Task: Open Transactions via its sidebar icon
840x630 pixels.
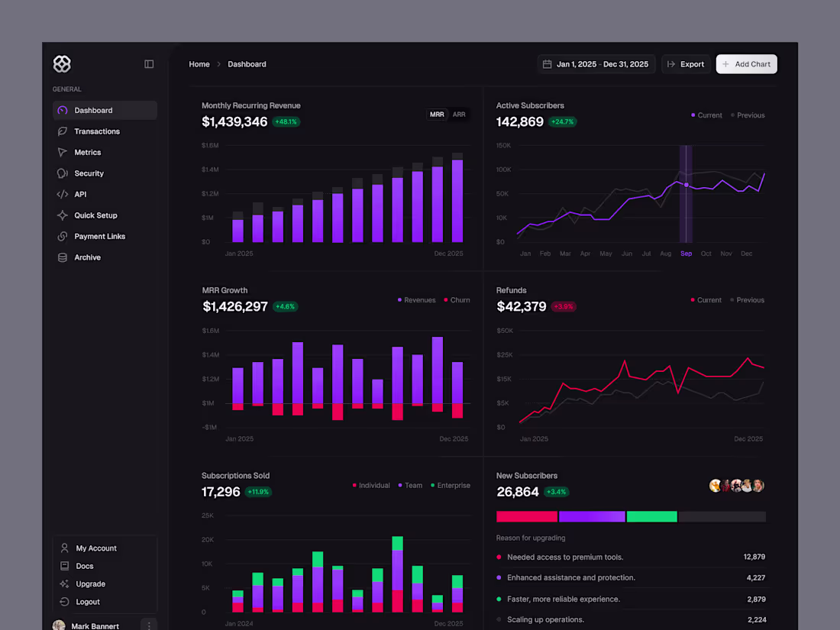Action: pos(63,131)
